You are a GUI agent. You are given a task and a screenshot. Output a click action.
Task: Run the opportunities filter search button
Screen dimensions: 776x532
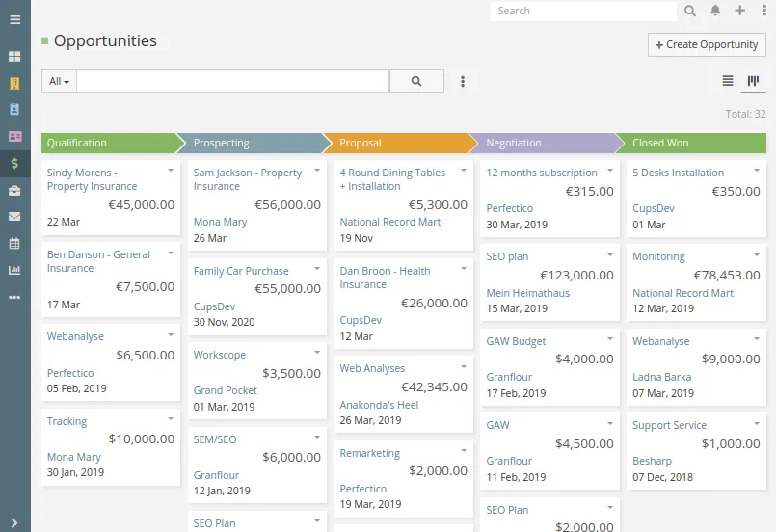pyautogui.click(x=416, y=81)
